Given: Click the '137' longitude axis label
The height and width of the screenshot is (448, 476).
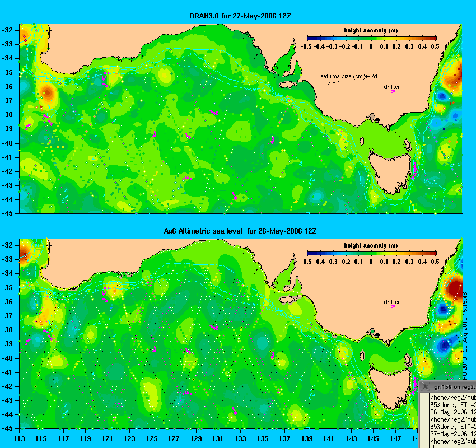Looking at the screenshot, I should pyautogui.click(x=284, y=439).
